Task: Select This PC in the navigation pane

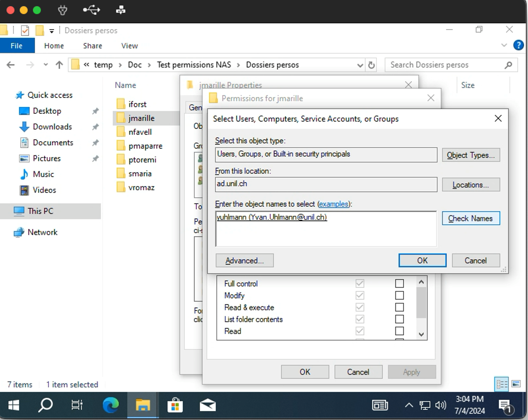Action: coord(40,211)
